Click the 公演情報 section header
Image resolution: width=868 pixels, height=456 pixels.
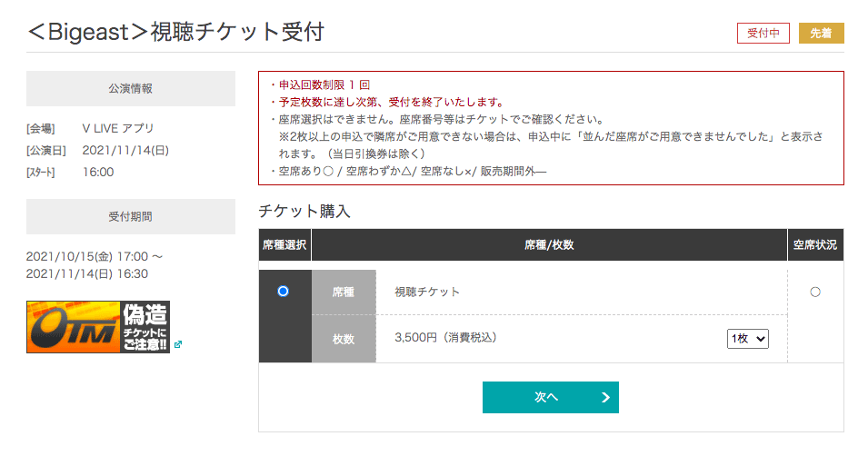coord(130,89)
